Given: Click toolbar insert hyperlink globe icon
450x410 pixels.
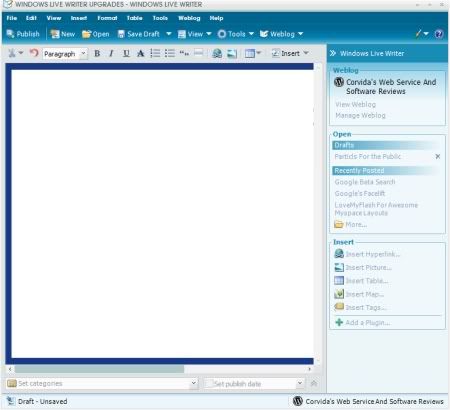Looking at the screenshot, I should (x=217, y=53).
